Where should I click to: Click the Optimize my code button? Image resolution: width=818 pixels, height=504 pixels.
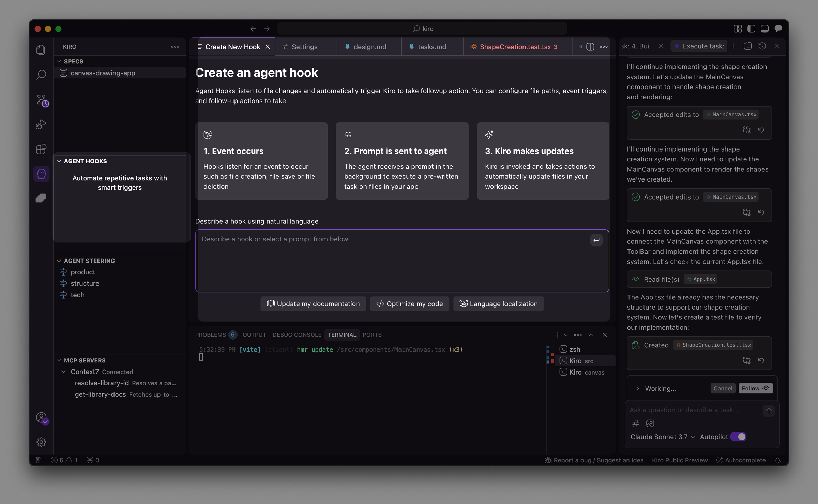coord(409,303)
